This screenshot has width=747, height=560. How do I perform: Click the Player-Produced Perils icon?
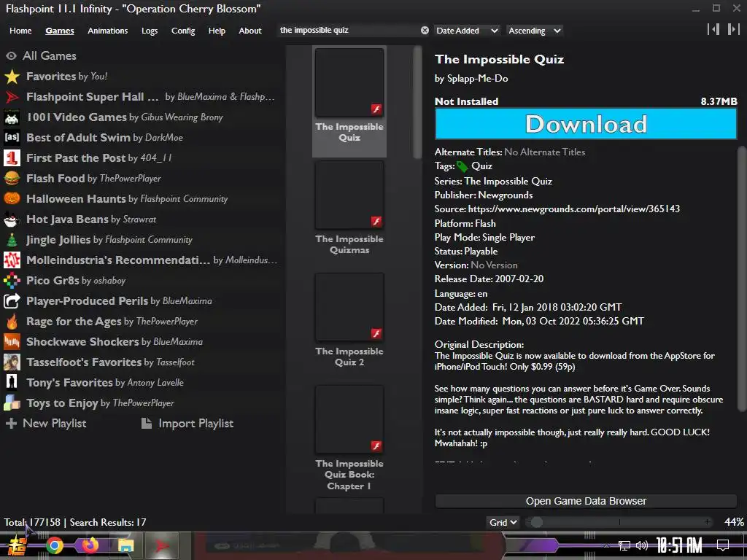tap(12, 301)
